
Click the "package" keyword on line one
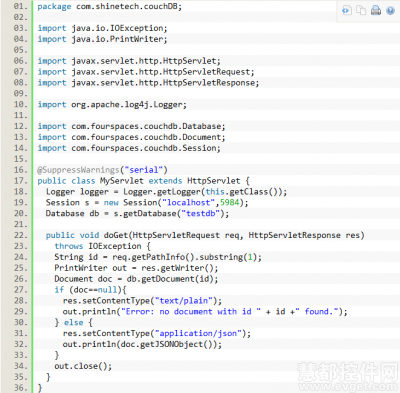[x=54, y=7]
